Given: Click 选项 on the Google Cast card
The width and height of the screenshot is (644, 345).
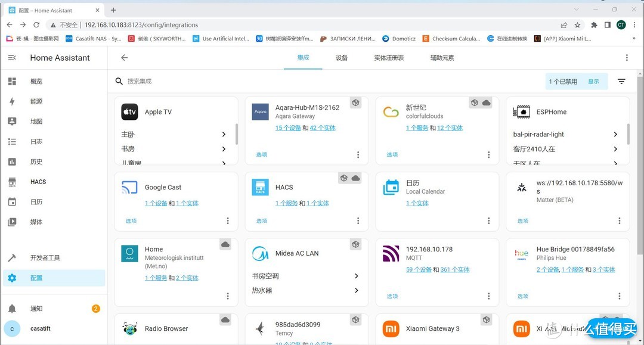Looking at the screenshot, I should pyautogui.click(x=131, y=220).
